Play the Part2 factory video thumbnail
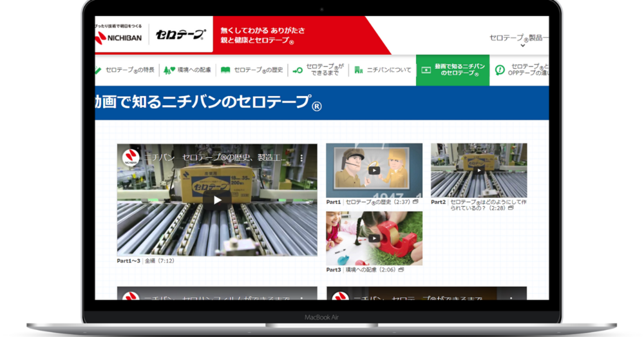 tap(479, 170)
